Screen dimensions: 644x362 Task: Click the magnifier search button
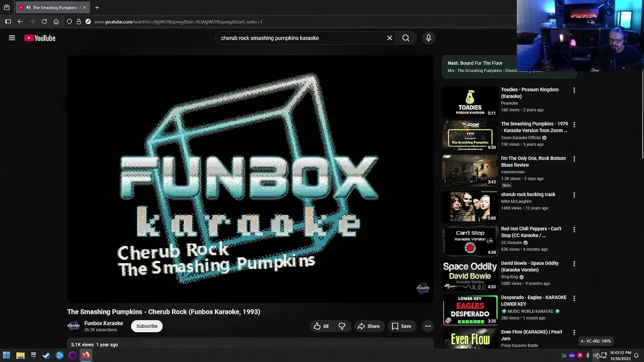tap(406, 38)
